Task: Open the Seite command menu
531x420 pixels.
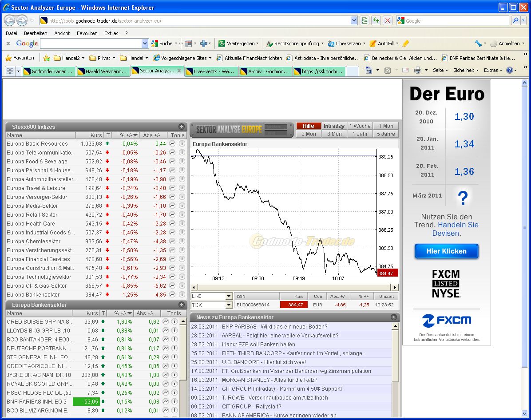Action: click(440, 70)
